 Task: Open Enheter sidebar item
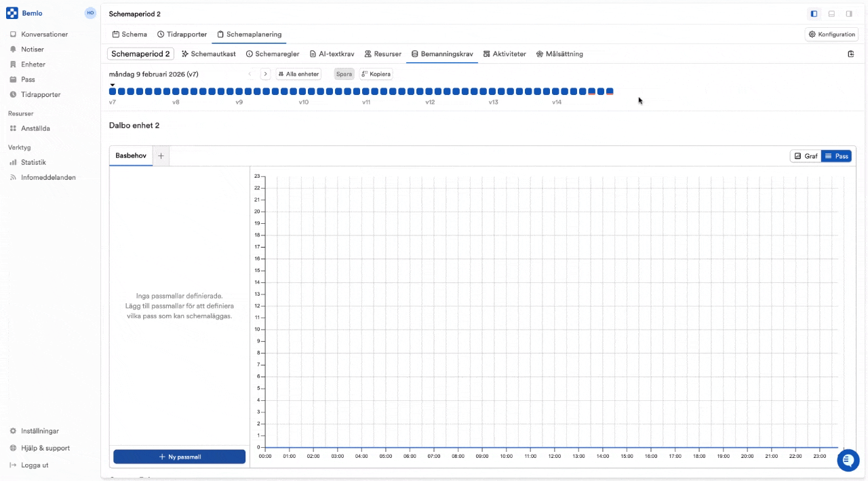click(x=33, y=64)
